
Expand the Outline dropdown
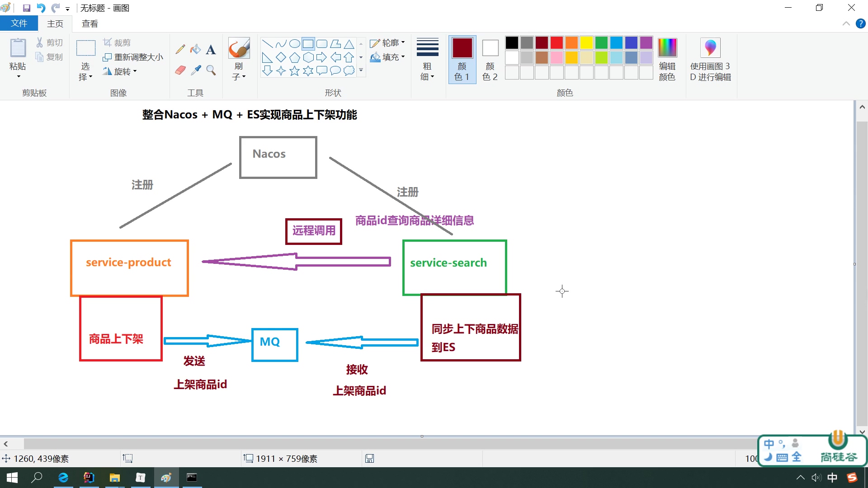(387, 43)
